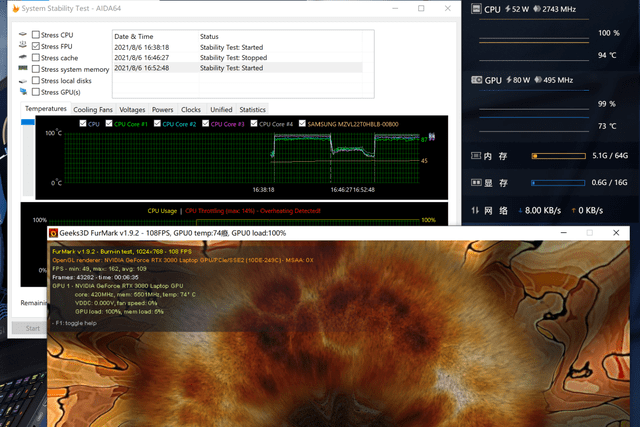Image resolution: width=640 pixels, height=427 pixels.
Task: Click the Stress cache icon
Action: [23, 57]
